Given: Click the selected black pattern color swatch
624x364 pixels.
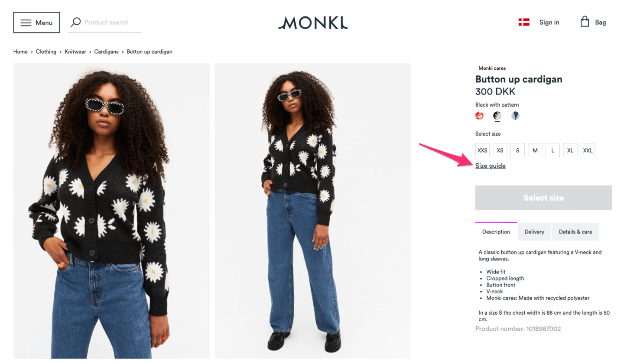Looking at the screenshot, I should (497, 116).
